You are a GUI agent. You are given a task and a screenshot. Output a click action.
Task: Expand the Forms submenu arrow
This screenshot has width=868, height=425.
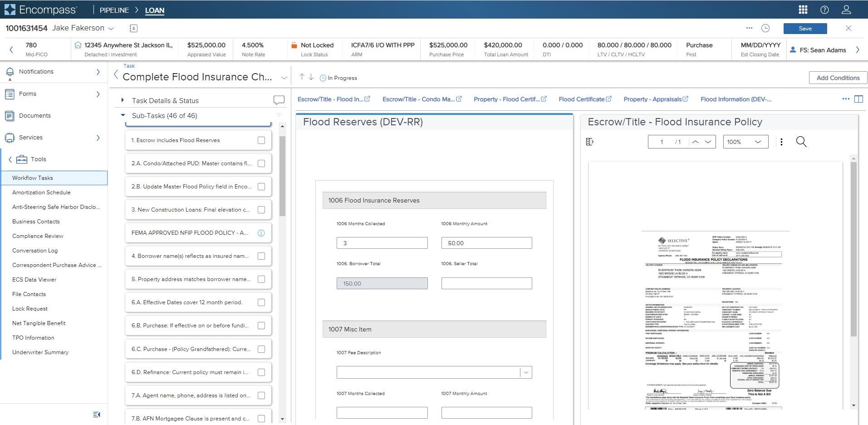point(98,94)
